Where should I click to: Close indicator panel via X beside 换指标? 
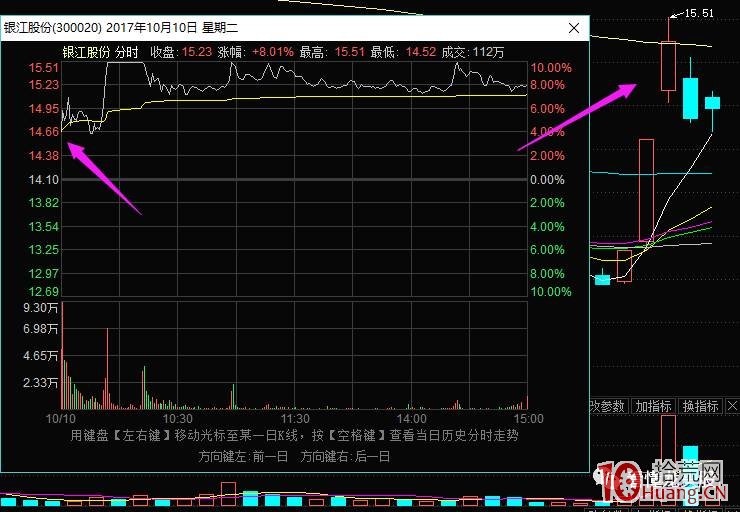(x=732, y=406)
